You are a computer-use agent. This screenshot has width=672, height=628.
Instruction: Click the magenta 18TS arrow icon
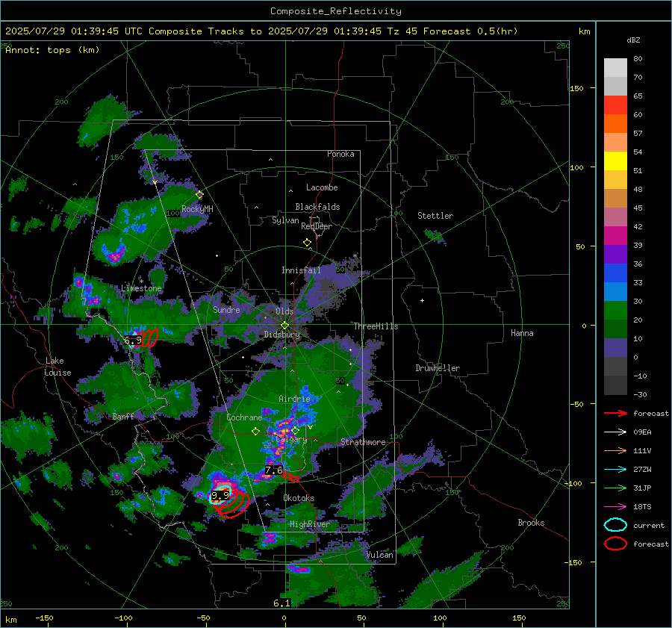(x=615, y=507)
